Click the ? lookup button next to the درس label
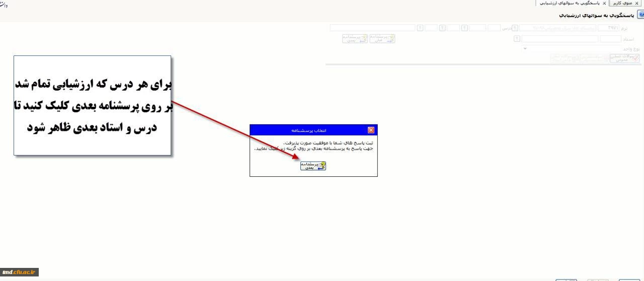 point(515,28)
